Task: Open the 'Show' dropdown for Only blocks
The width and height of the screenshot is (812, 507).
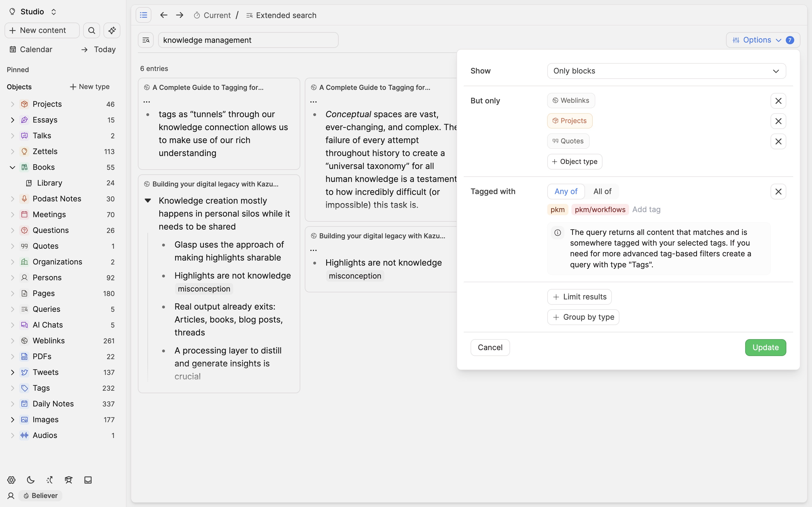Action: pos(666,71)
